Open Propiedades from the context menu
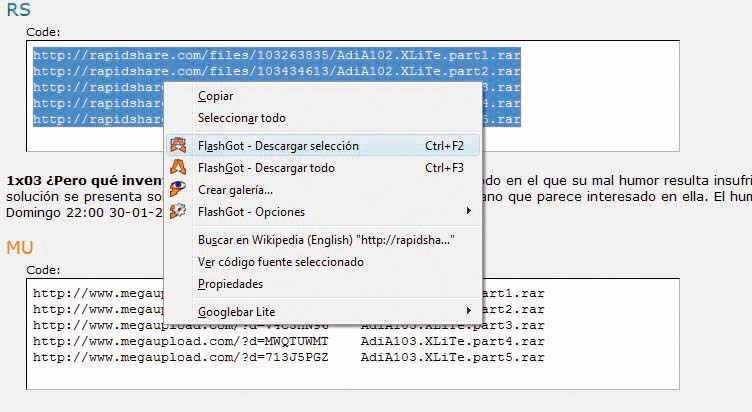 click(x=230, y=284)
